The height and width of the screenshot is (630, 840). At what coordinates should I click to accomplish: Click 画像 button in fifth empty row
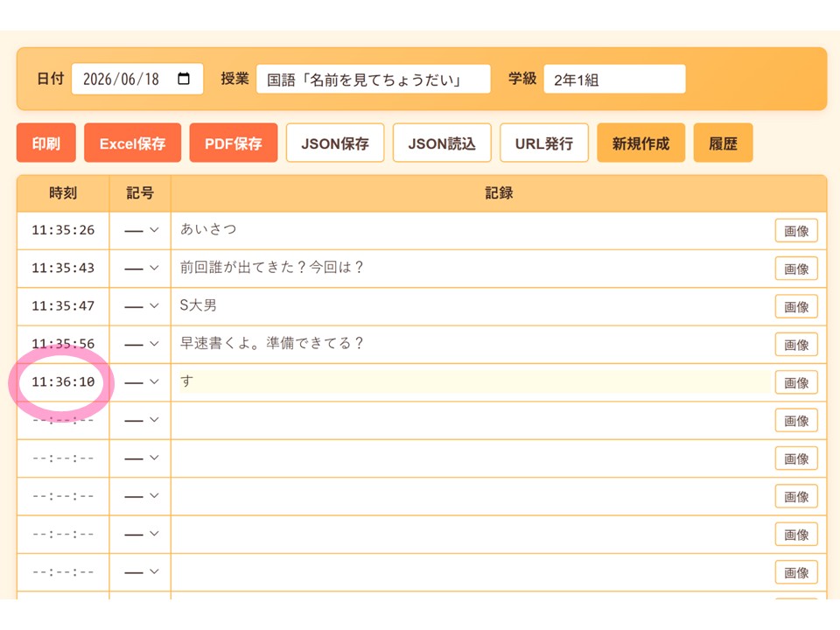click(796, 573)
